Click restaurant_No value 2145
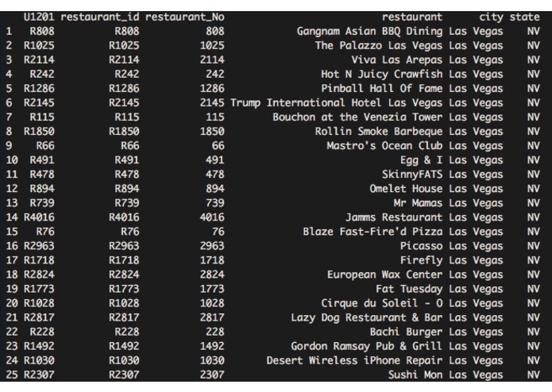Viewport: 552px width, 392px height. click(x=212, y=103)
